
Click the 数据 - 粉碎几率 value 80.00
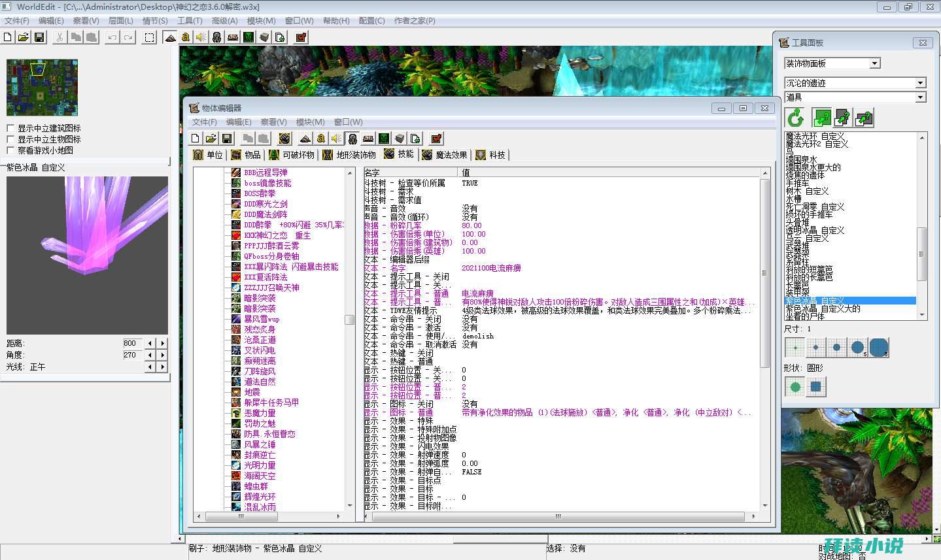click(x=471, y=225)
